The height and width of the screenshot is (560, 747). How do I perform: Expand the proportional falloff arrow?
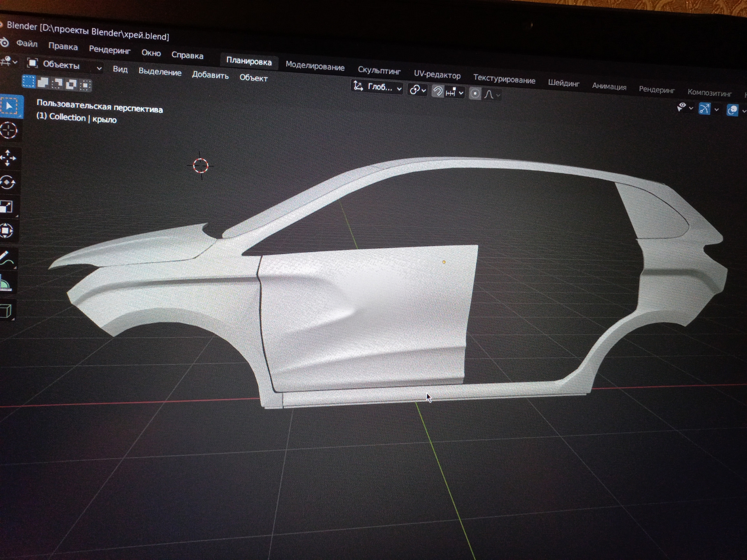[x=498, y=95]
